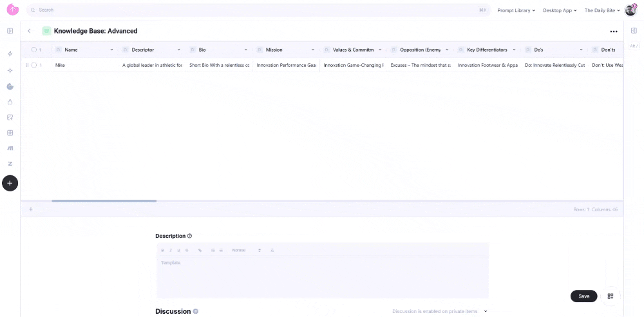Click the horizontal table scrollbar
Screen dimensions: 644x317
click(104, 200)
